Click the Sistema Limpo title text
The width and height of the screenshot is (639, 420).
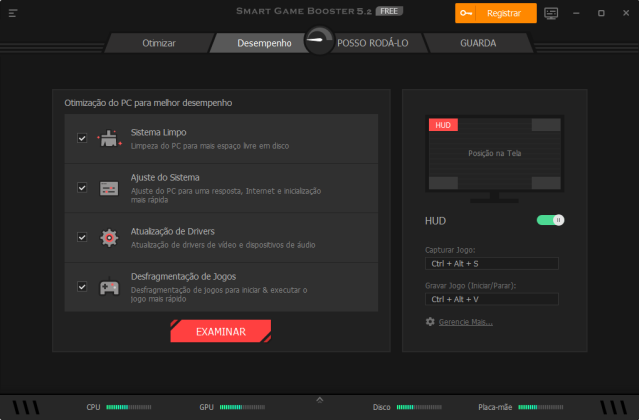pos(159,132)
